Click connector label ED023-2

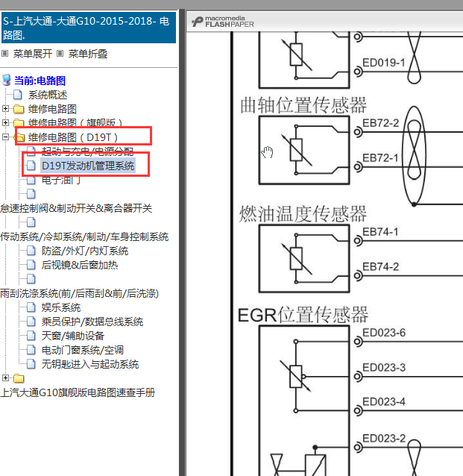click(384, 439)
